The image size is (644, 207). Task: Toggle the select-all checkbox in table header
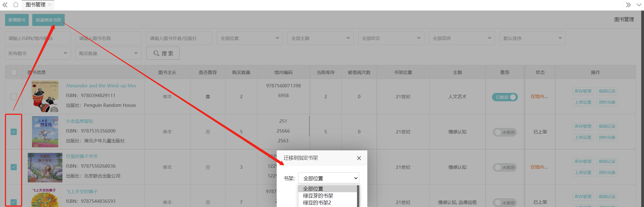(x=14, y=72)
